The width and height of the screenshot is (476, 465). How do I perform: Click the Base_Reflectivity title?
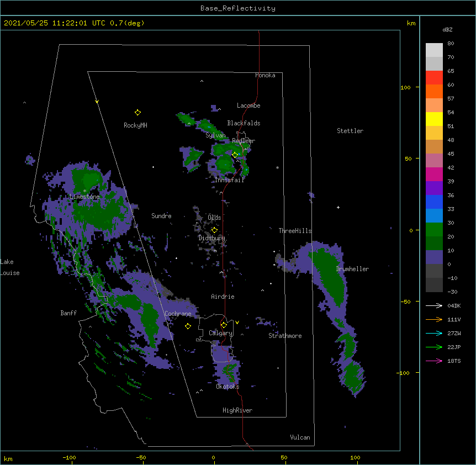click(238, 8)
